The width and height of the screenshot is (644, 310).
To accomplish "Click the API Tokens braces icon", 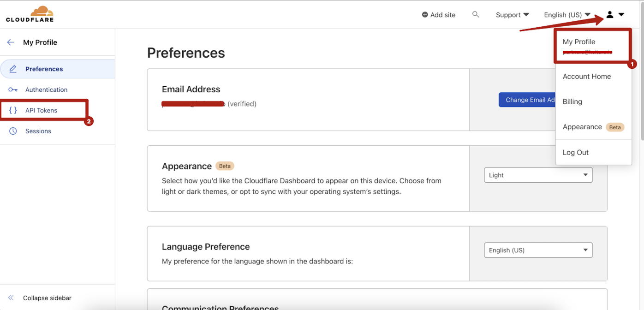I will pos(13,110).
